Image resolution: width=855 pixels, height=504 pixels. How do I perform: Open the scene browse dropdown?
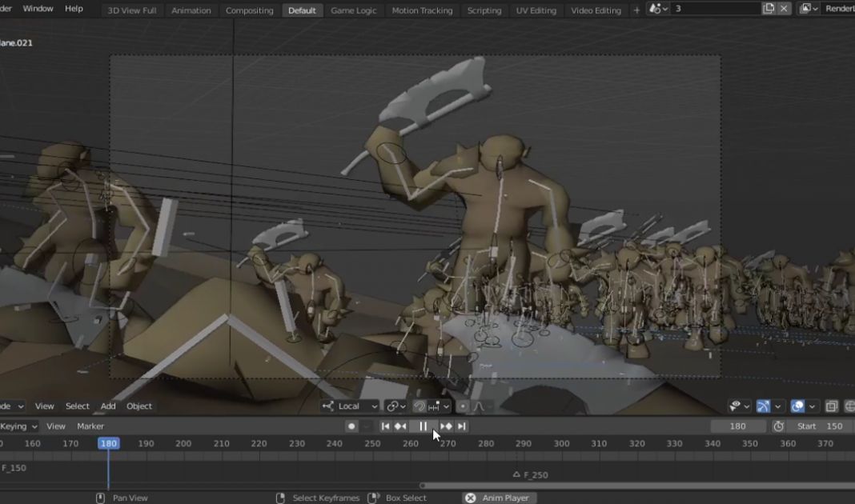tap(659, 9)
